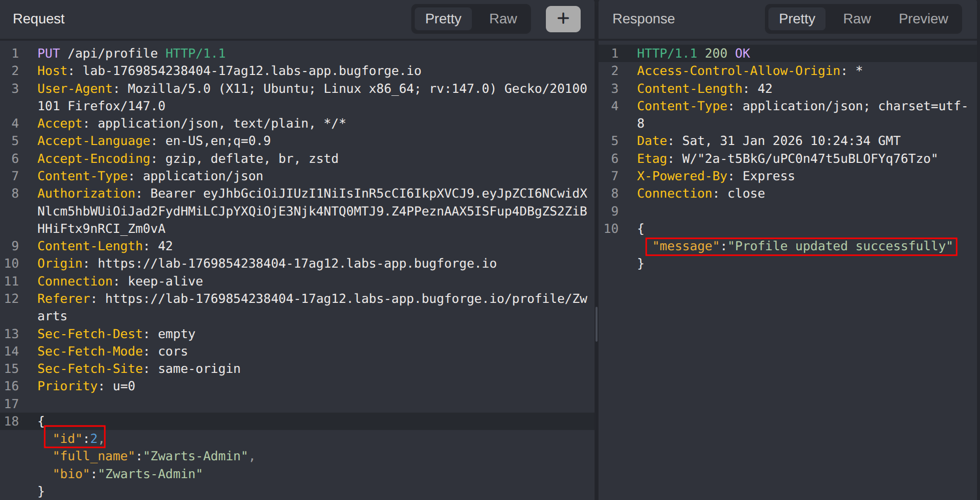Select the Pretty tab in the Response panel
Screen dimensions: 980x500
tap(797, 19)
